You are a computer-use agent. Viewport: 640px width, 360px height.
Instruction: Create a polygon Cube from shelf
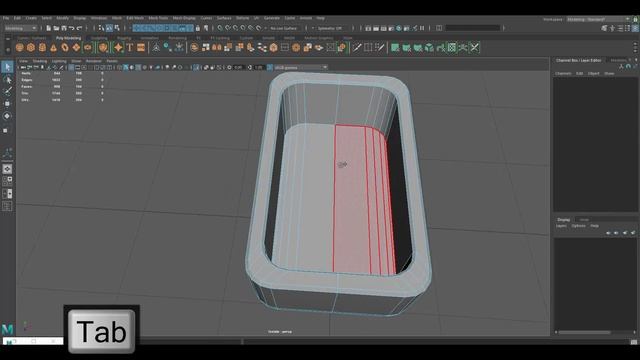coord(31,48)
